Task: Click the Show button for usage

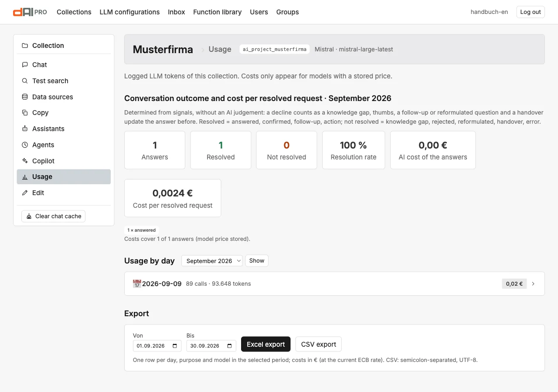Action: click(x=257, y=260)
